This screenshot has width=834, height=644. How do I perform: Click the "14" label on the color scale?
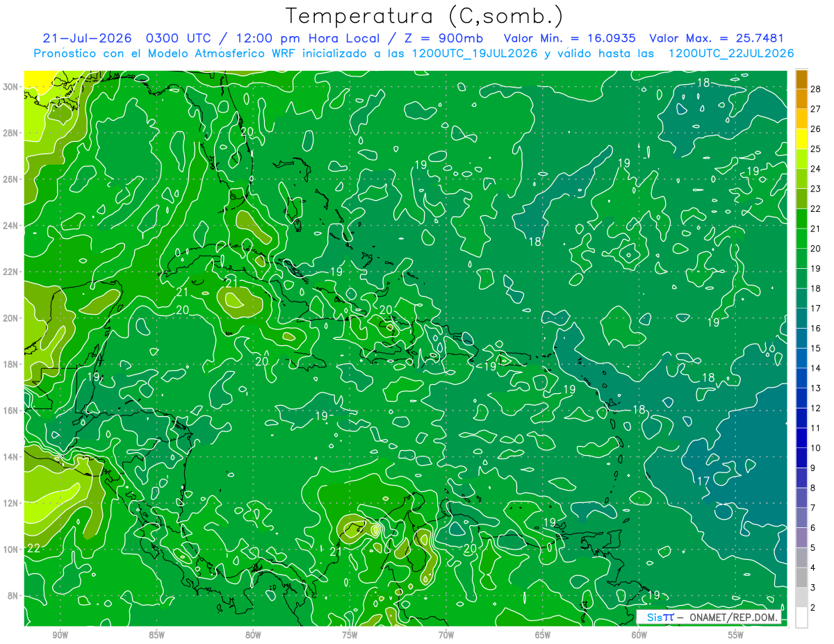coord(815,368)
